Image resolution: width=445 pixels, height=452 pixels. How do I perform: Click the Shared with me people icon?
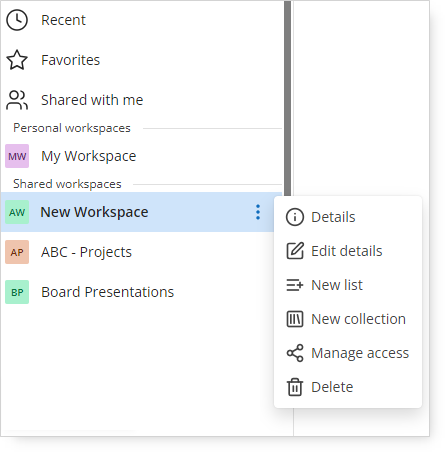coord(17,100)
